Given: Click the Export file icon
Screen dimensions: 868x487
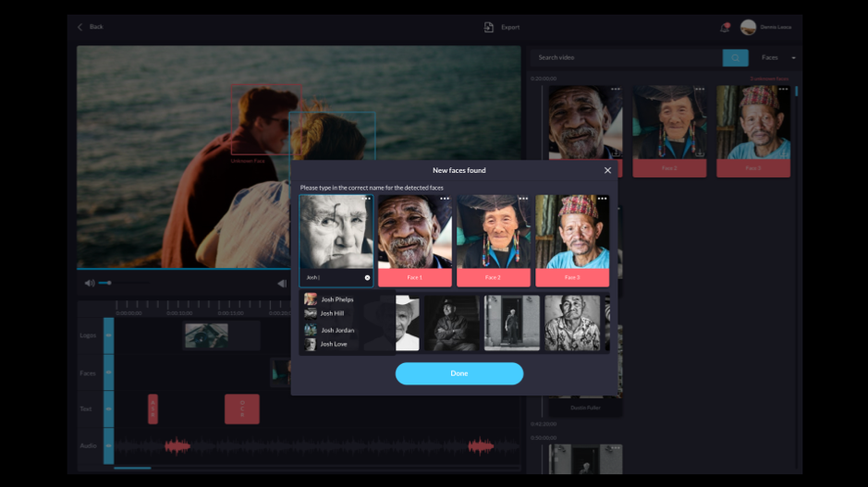Looking at the screenshot, I should point(489,28).
